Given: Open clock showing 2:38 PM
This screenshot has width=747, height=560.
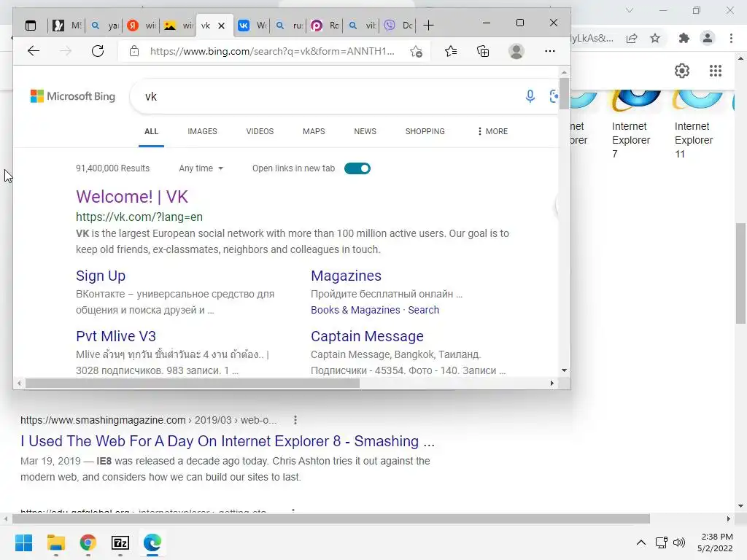Looking at the screenshot, I should 715,542.
